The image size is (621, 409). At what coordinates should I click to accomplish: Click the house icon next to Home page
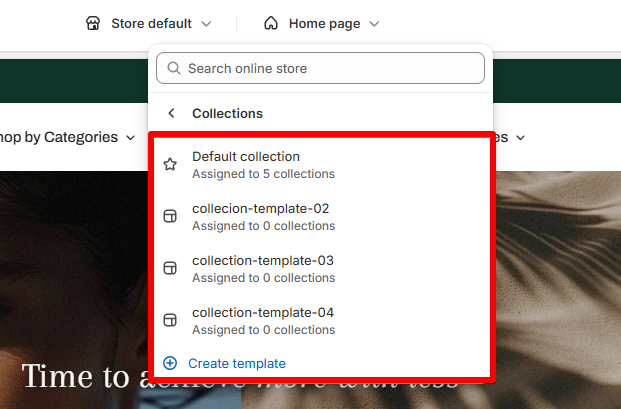[x=271, y=23]
